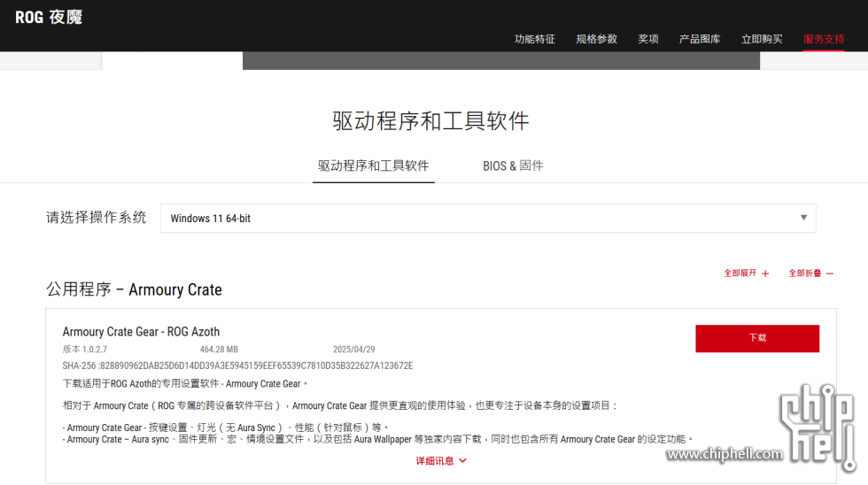Screen dimensions: 868x485
Task: Click the version 版本 1.0.2.7 text
Action: [x=85, y=350]
